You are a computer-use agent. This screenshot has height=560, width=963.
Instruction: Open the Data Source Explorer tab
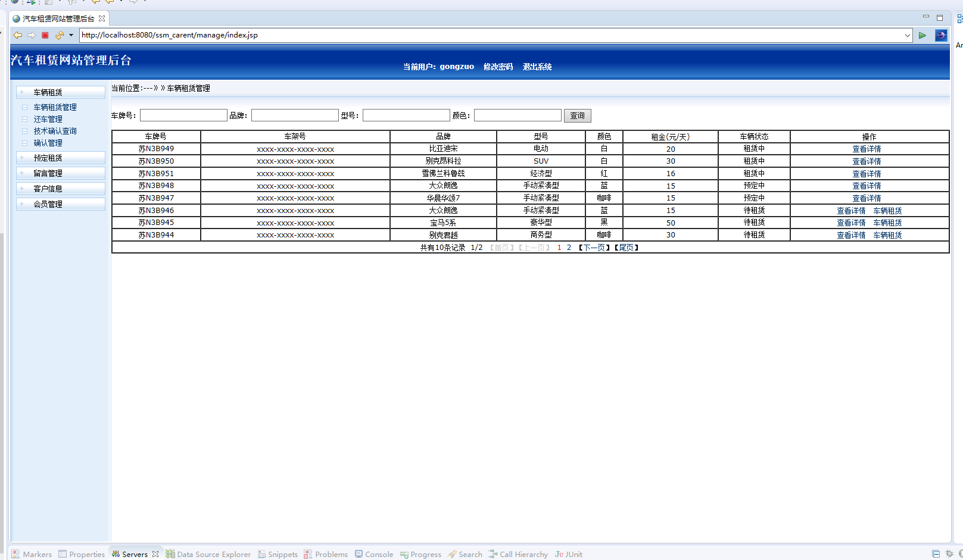(x=208, y=554)
